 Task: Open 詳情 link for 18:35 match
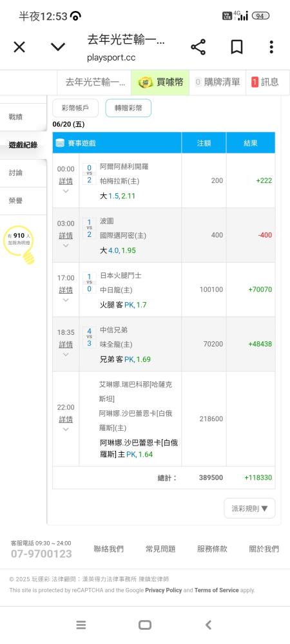pyautogui.click(x=66, y=344)
